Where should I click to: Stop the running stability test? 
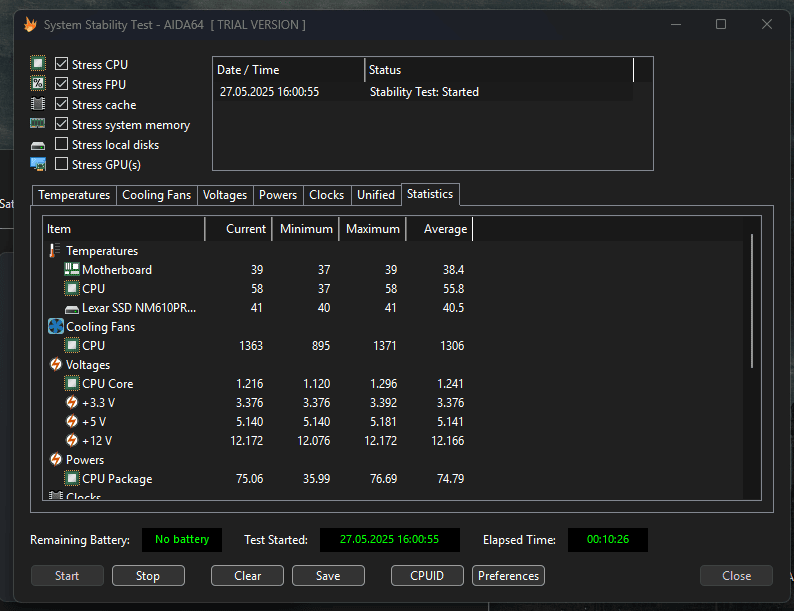click(x=148, y=576)
